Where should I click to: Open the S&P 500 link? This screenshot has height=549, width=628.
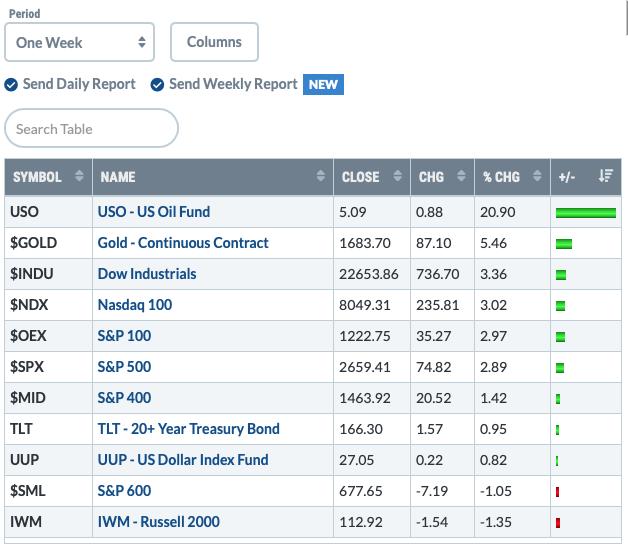point(124,367)
